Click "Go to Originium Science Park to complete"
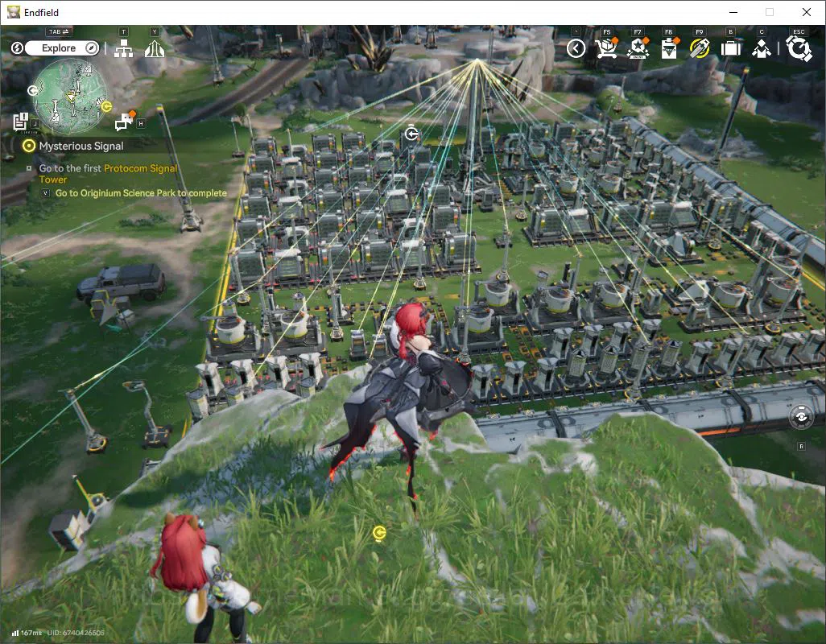This screenshot has width=826, height=644. [x=141, y=193]
